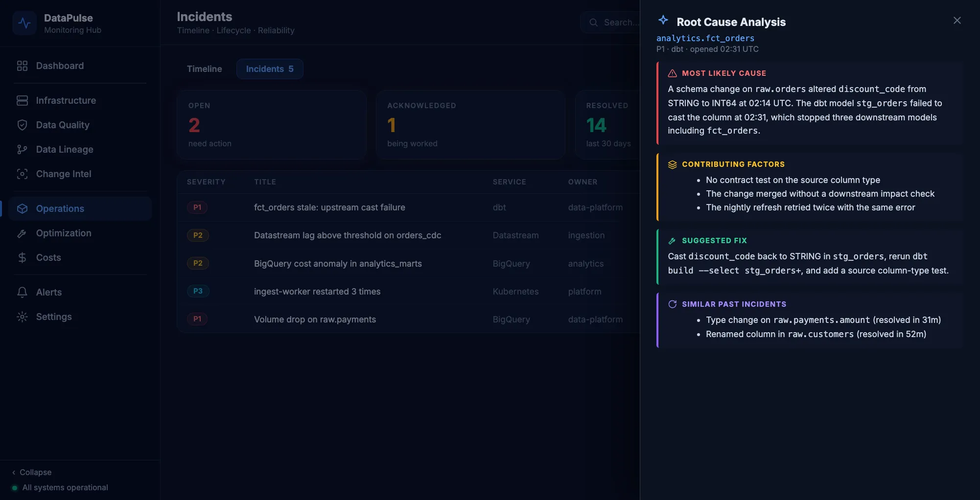Click the Kubernetes service cell
This screenshot has height=500, width=980.
click(515, 292)
